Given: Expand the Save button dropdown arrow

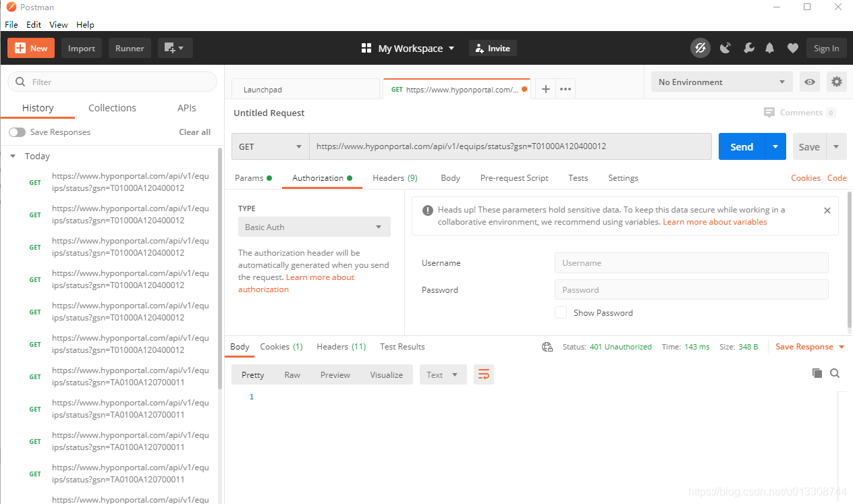Looking at the screenshot, I should click(x=837, y=146).
